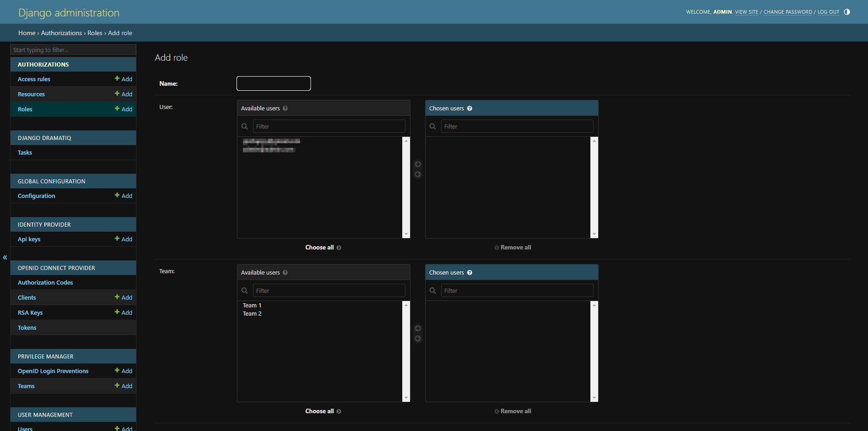This screenshot has height=431, width=868.
Task: Click scrollbar down arrow of User available list
Action: tap(406, 234)
